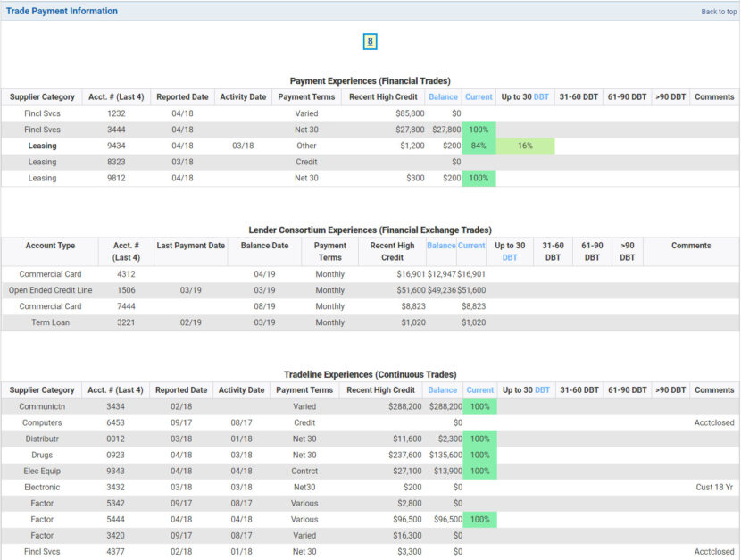Select the bolded Leasing supplier row
The image size is (741, 560).
tap(41, 146)
